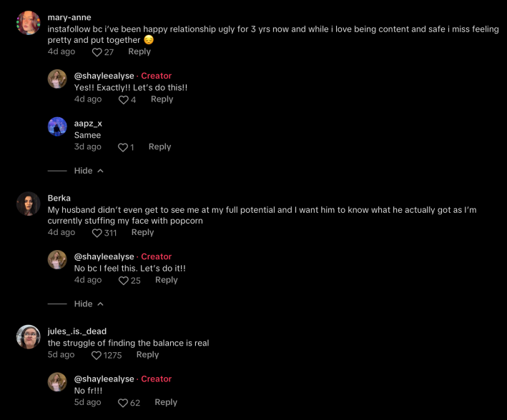Viewport: 507px width, 420px height.
Task: Reply to aapz_x's "Samee" comment
Action: [x=159, y=146]
